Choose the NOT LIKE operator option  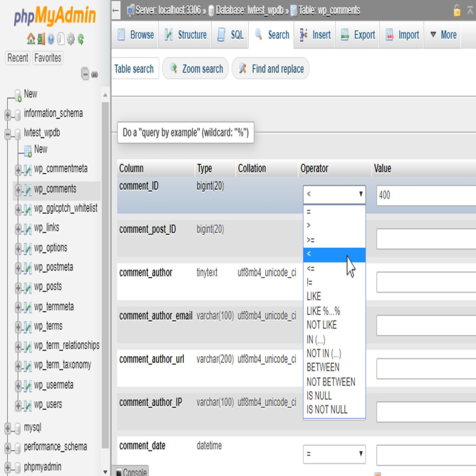click(334, 325)
